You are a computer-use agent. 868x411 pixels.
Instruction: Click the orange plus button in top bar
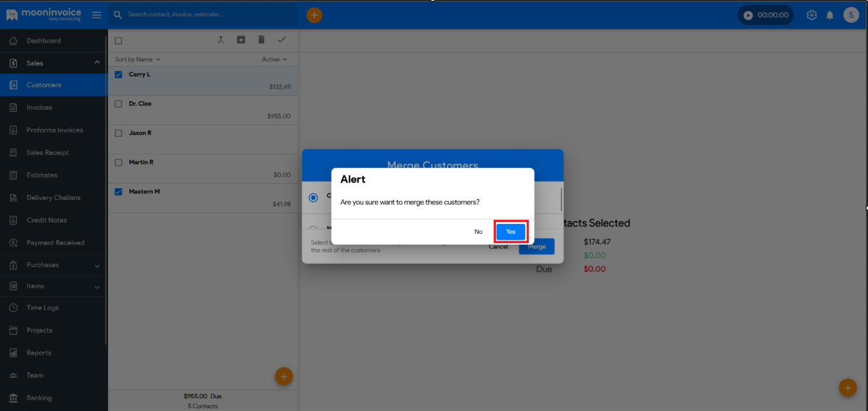315,15
